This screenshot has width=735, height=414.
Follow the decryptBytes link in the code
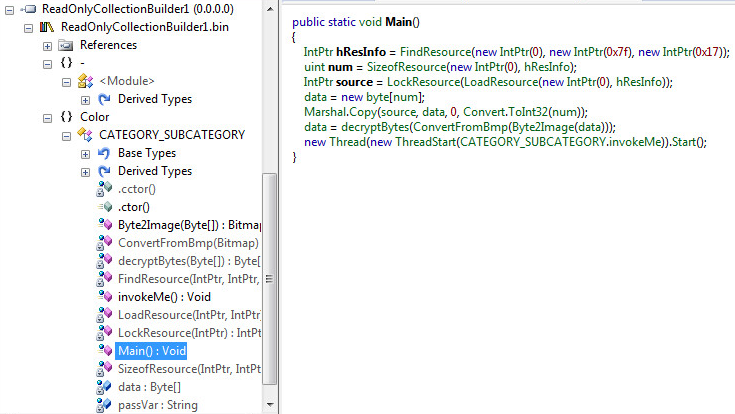coord(375,127)
